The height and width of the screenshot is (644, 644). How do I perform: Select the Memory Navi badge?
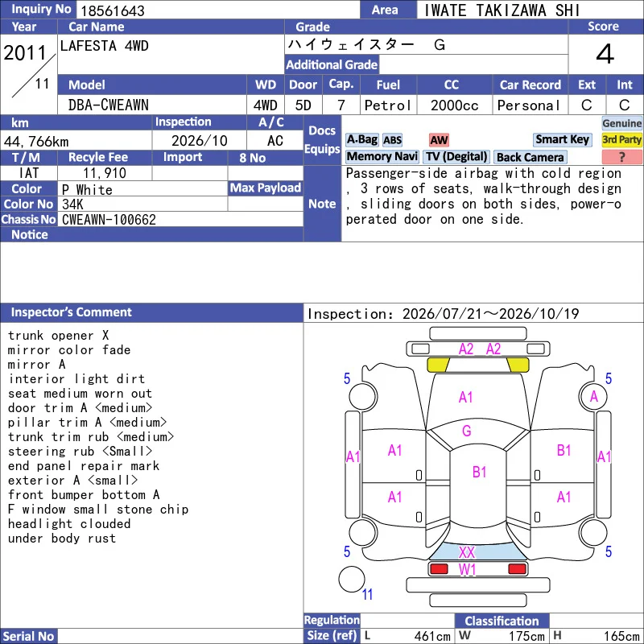coord(382,157)
